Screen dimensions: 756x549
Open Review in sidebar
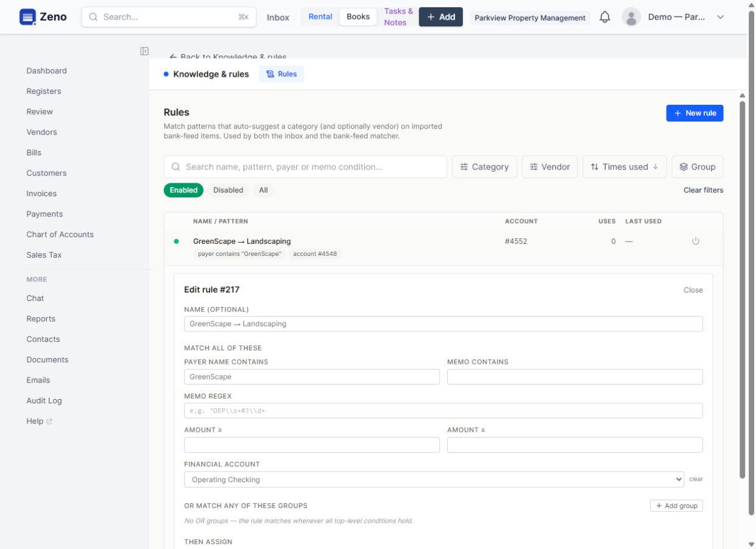pyautogui.click(x=40, y=112)
